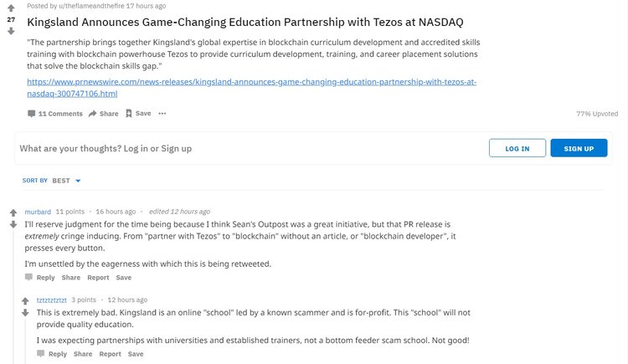628x364 pixels.
Task: Report tztztztztzt's comment
Action: click(110, 354)
